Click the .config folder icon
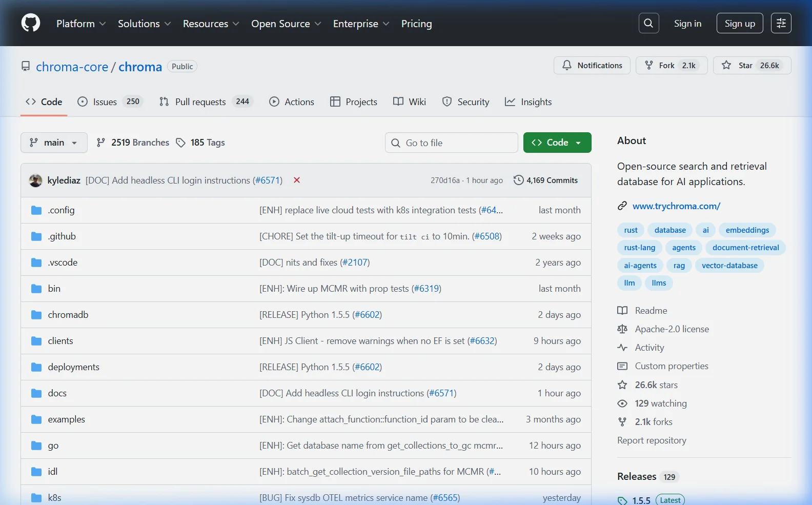This screenshot has height=505, width=812. [x=36, y=210]
